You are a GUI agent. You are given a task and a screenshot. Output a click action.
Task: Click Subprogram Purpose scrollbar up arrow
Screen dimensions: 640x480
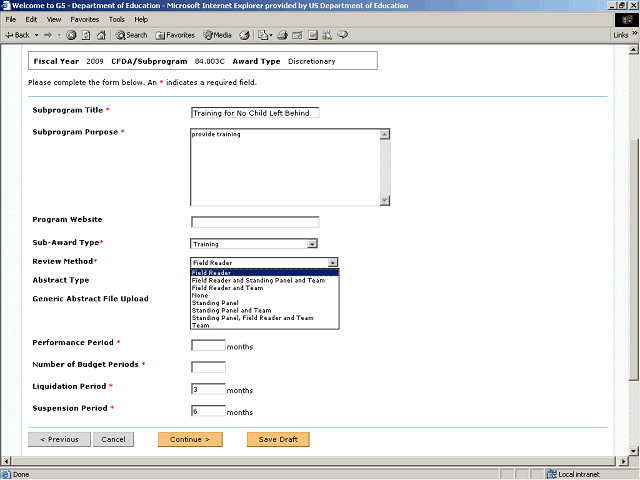[385, 134]
